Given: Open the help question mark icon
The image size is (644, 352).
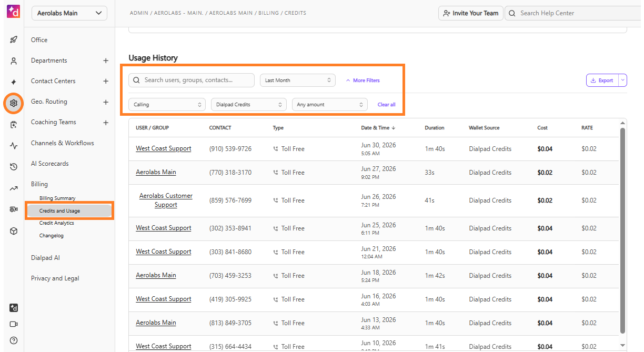Looking at the screenshot, I should pos(14,340).
